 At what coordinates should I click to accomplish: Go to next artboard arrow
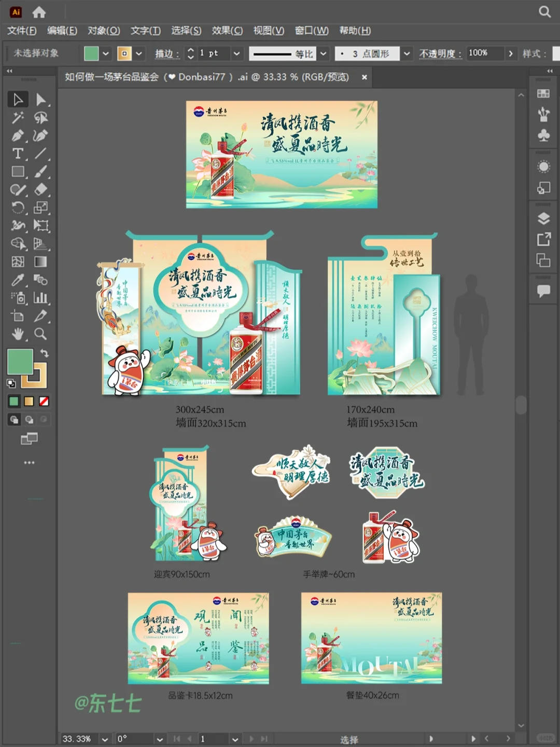pos(251,739)
